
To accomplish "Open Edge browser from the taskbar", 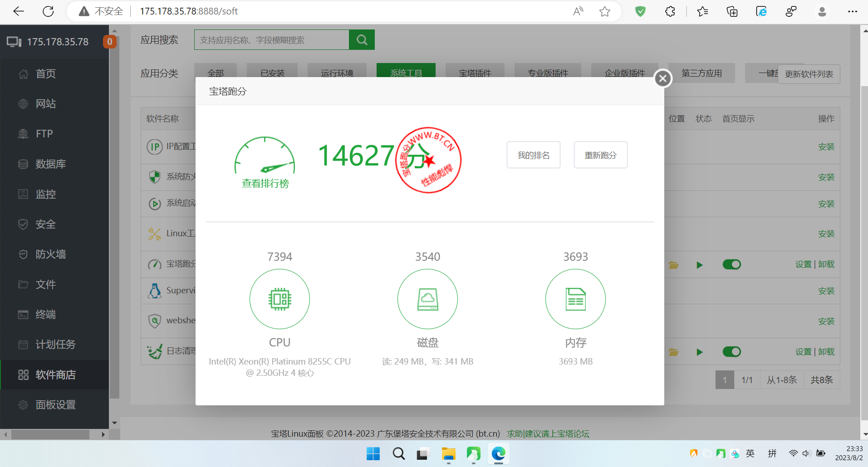I will [x=498, y=454].
